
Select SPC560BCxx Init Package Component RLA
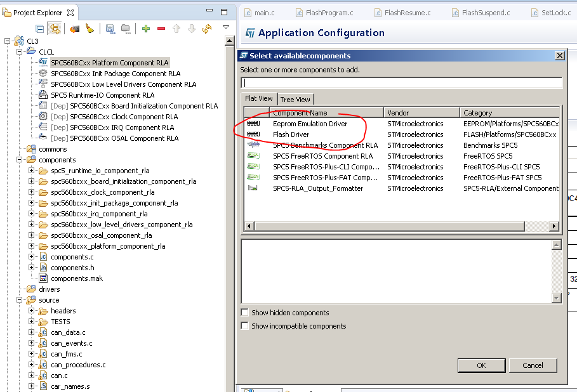116,74
